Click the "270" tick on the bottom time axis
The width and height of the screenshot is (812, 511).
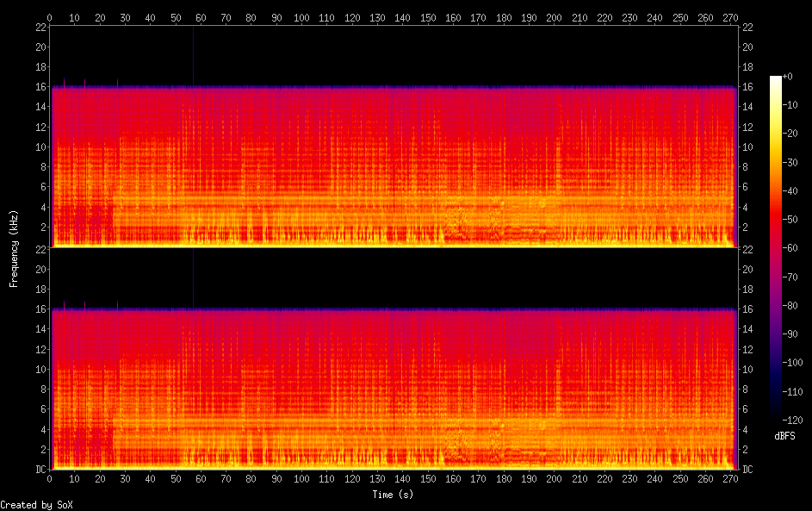tap(730, 479)
